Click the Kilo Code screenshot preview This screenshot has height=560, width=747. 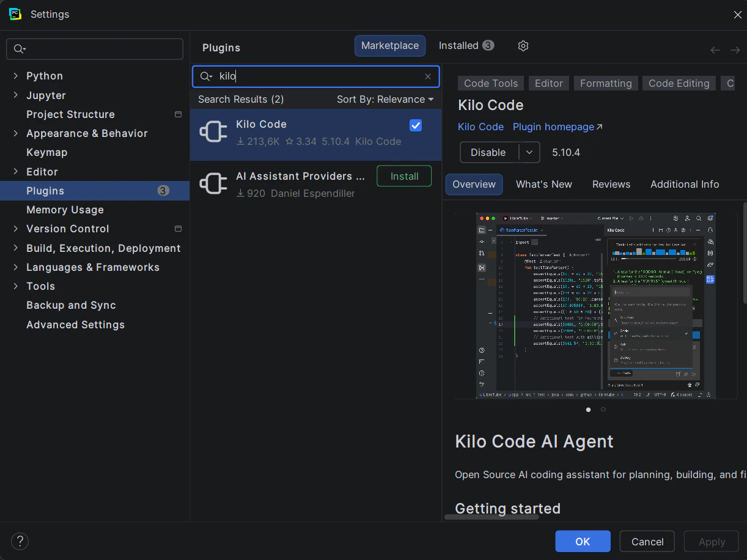point(593,304)
